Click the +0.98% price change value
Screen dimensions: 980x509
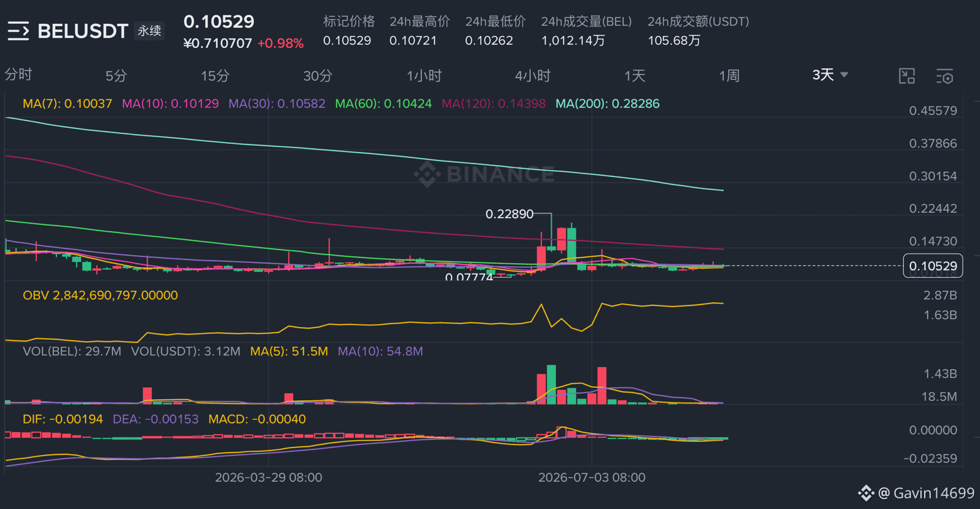tap(280, 44)
